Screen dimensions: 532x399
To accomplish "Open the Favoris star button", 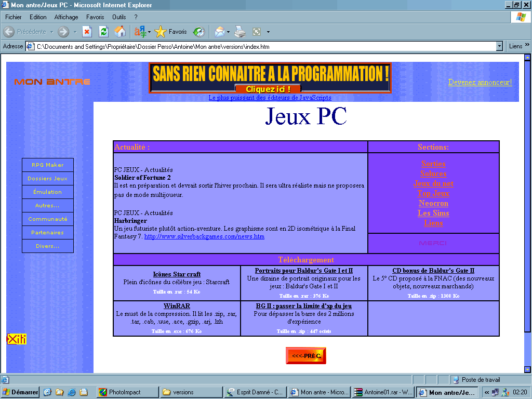I will (170, 32).
